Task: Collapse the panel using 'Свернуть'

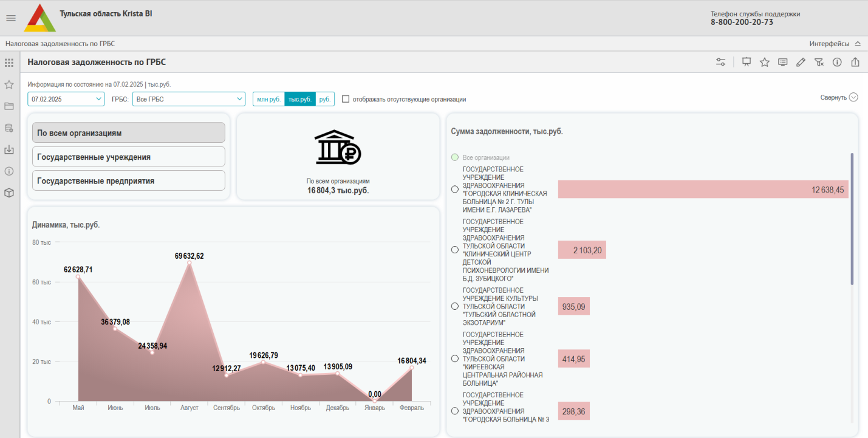Action: (x=838, y=97)
